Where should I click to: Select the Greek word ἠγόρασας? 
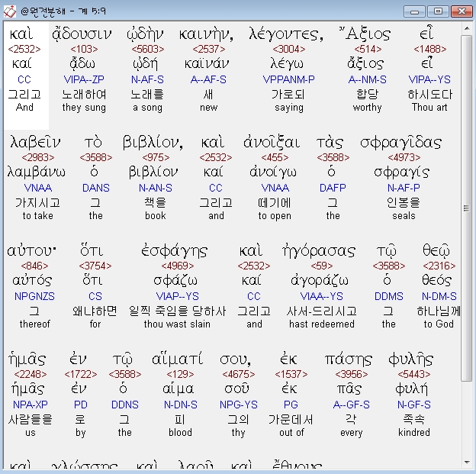click(318, 251)
